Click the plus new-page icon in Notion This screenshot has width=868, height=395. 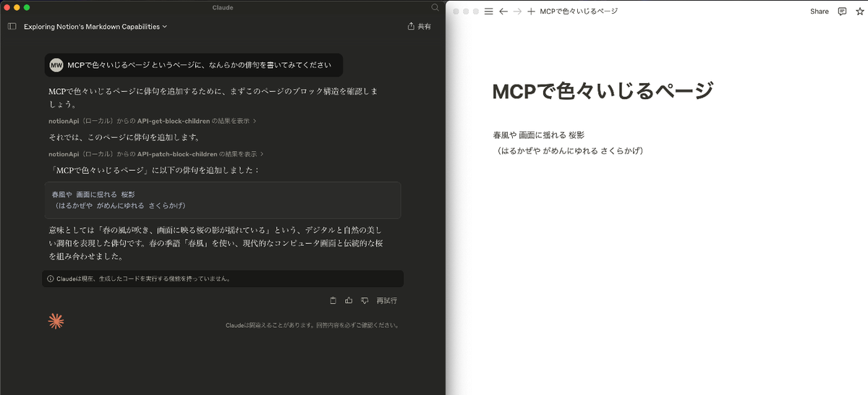(532, 12)
